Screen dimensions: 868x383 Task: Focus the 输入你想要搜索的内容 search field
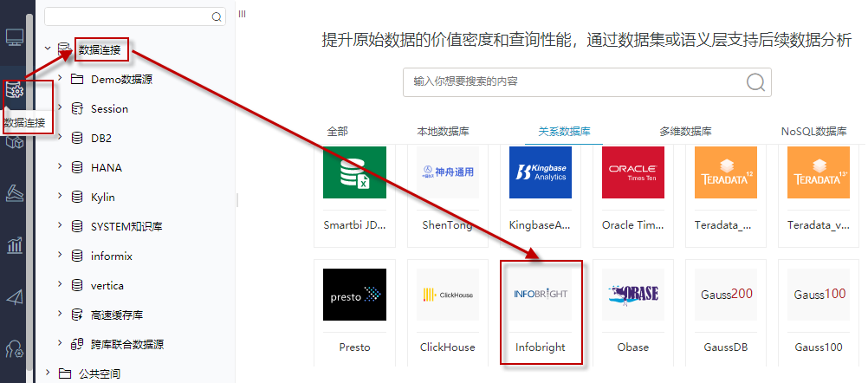(586, 82)
